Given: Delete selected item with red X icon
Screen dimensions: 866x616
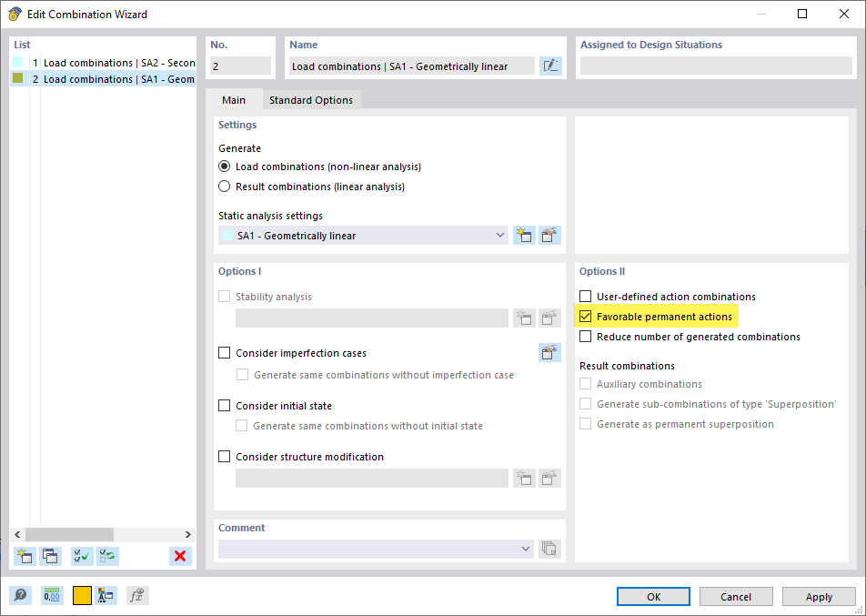Looking at the screenshot, I should click(180, 556).
